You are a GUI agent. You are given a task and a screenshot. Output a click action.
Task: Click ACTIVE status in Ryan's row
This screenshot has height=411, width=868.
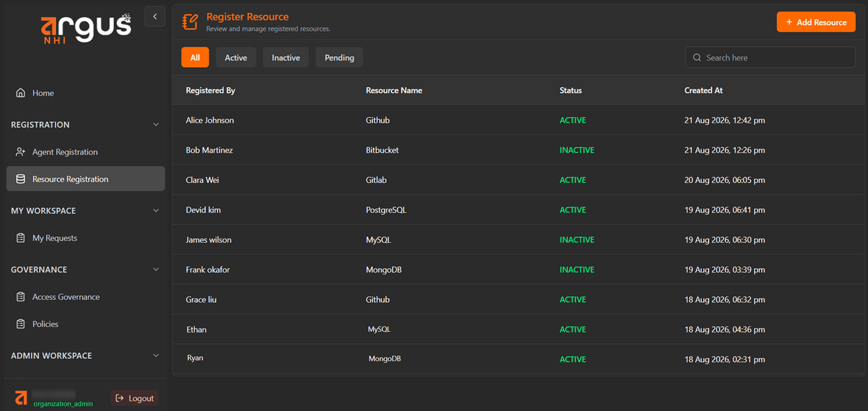[573, 359]
